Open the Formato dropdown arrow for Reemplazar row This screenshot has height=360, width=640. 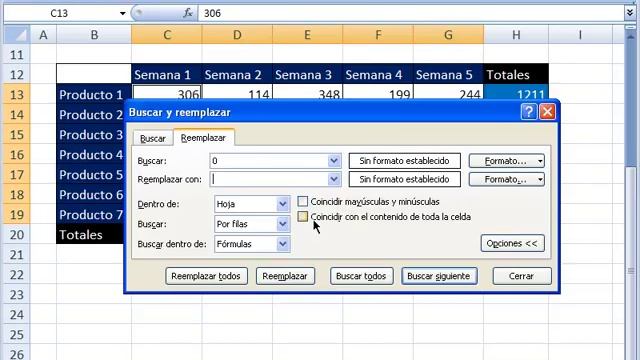[540, 179]
